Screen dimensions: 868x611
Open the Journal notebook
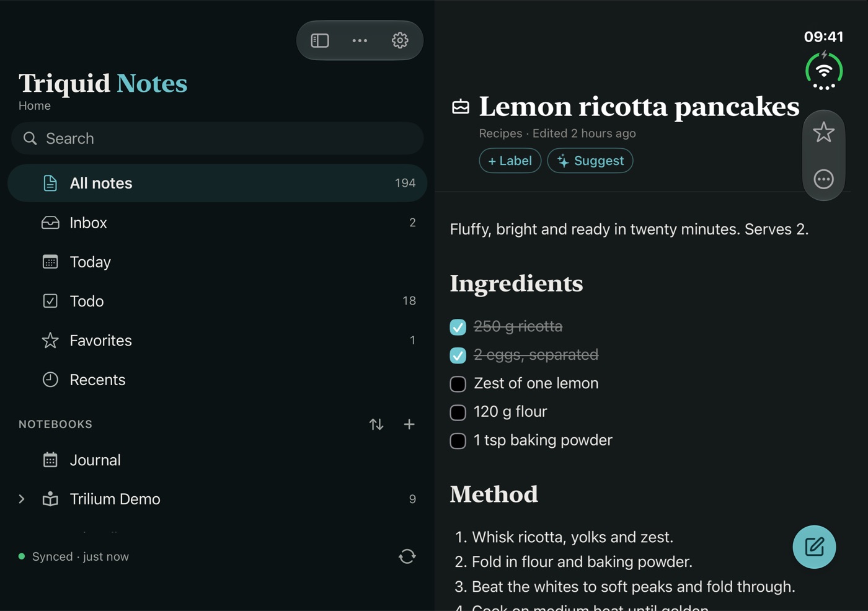[217, 460]
